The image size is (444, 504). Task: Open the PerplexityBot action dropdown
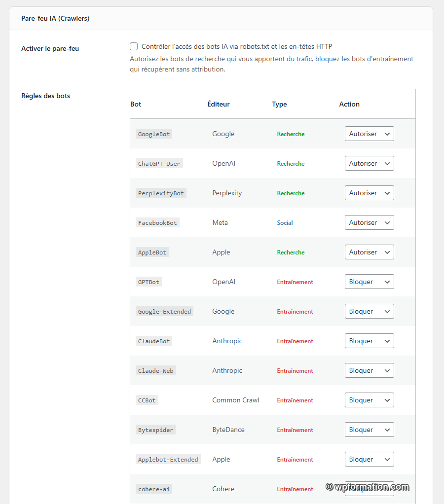coord(369,193)
